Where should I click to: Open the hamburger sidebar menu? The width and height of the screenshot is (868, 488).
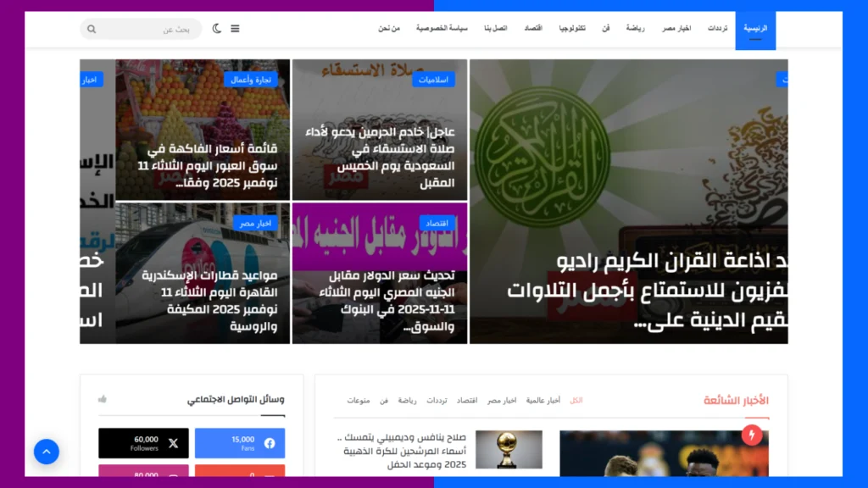[235, 29]
